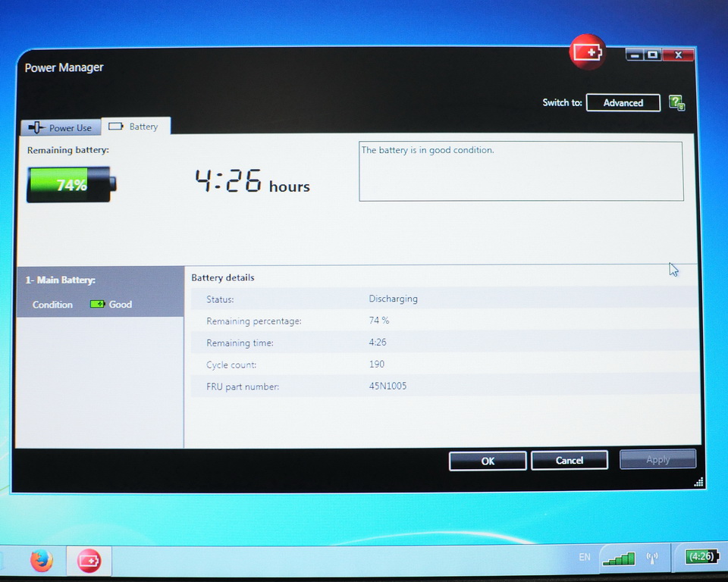Click the Remaining percentage value 74 %
728x582 pixels.
coord(379,321)
